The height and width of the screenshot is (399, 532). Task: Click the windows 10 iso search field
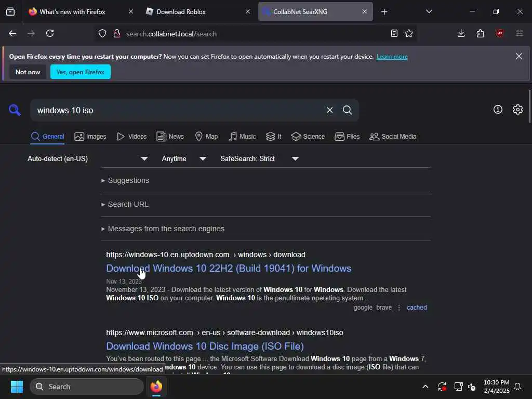click(179, 110)
